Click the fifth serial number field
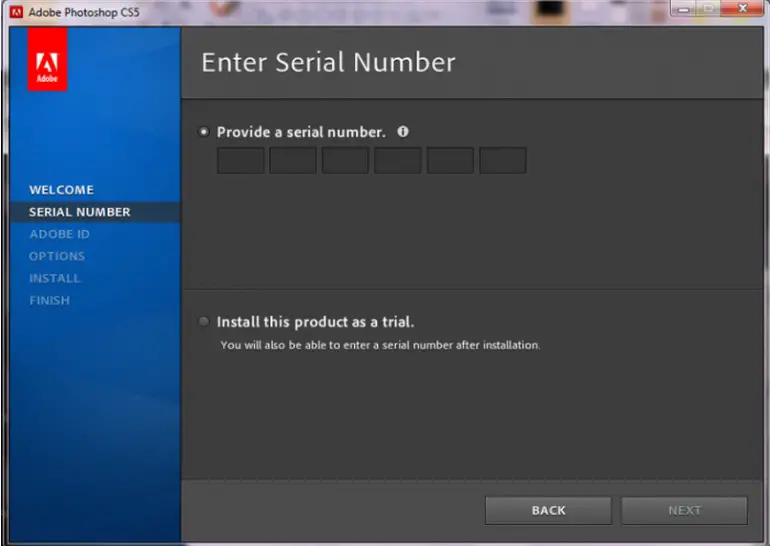770x546 pixels. [450, 160]
